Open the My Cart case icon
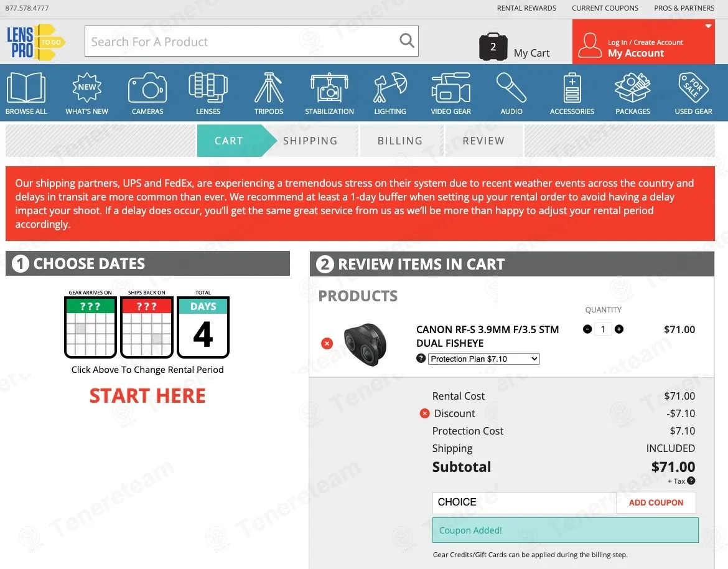The image size is (728, 569). 493,47
